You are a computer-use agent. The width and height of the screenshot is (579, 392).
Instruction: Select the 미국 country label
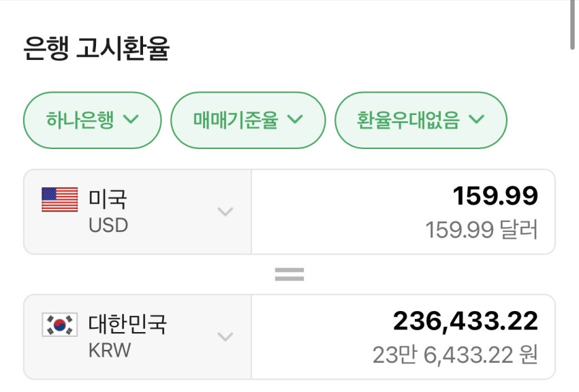click(x=108, y=199)
